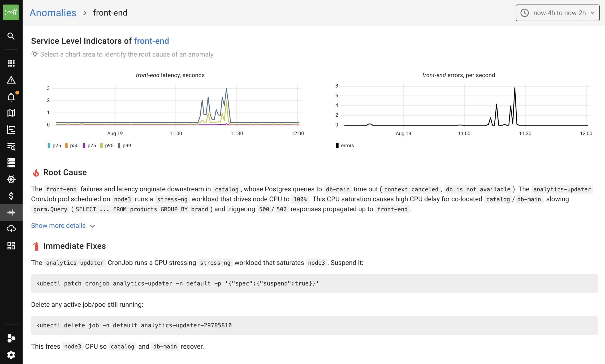Open the search icon in sidebar
605x364 pixels.
pos(11,36)
